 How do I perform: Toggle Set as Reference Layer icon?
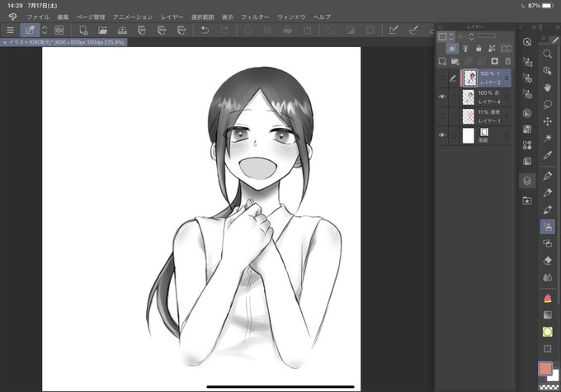[465, 49]
